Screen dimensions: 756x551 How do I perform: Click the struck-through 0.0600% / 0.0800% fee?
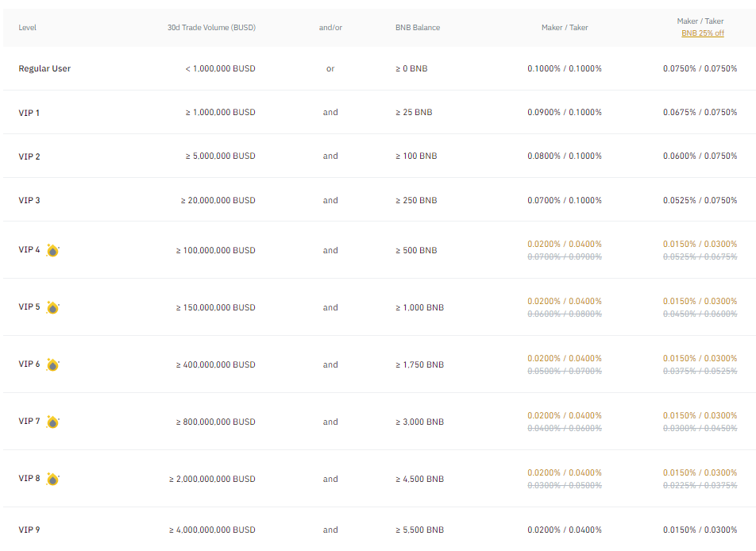click(565, 314)
